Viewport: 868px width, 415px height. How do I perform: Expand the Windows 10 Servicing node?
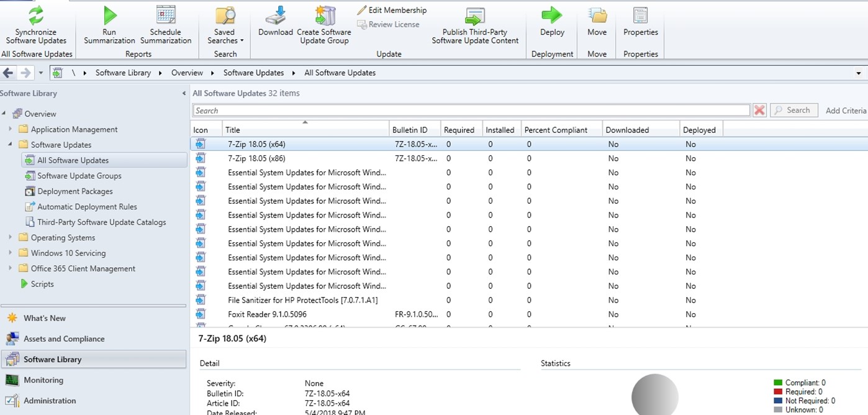click(x=10, y=253)
